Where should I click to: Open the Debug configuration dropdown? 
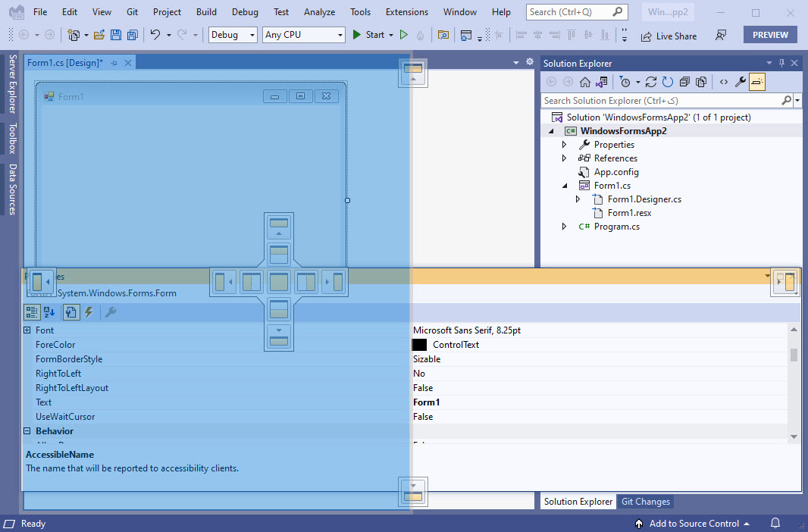pyautogui.click(x=233, y=35)
